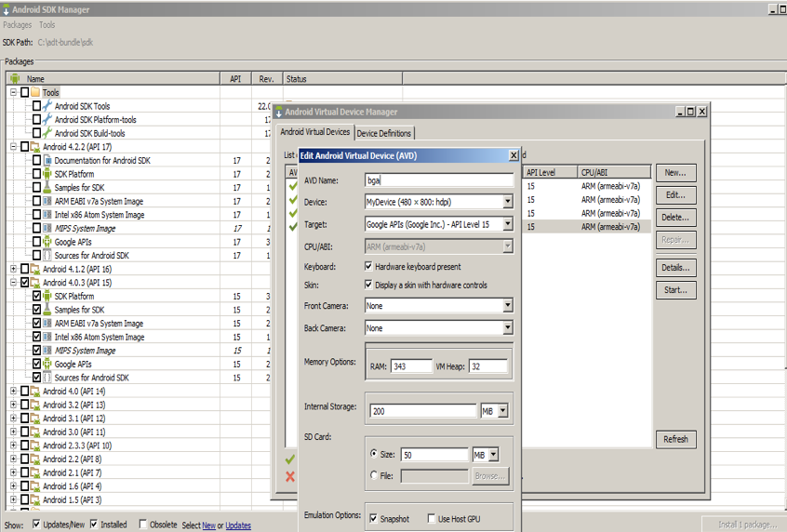The width and height of the screenshot is (787, 532).
Task: Expand the Android 4.1.2 (API 16) node
Action: [14, 269]
